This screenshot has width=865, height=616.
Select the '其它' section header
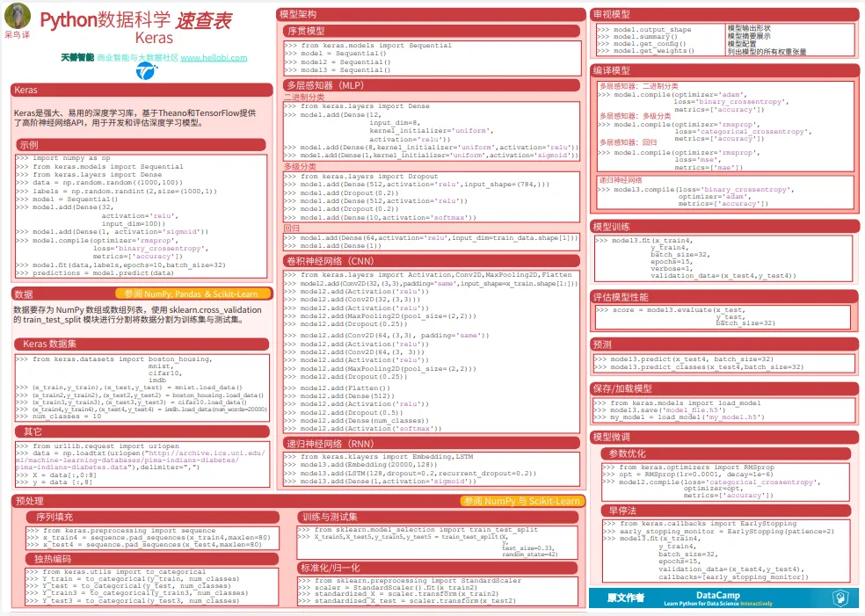click(x=142, y=431)
